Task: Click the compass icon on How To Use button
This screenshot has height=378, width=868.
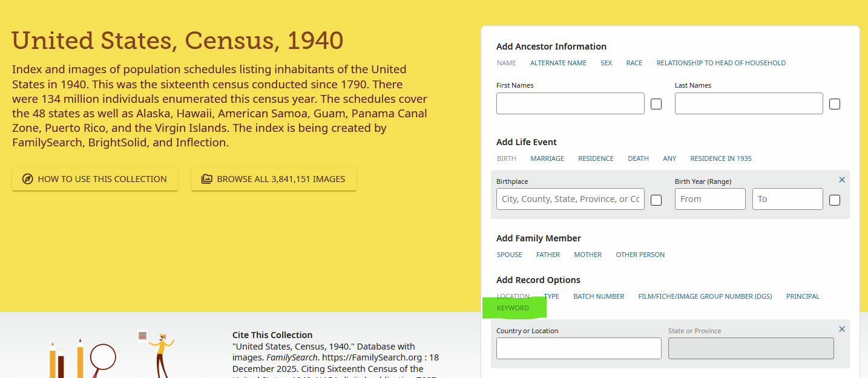Action: [x=27, y=179]
